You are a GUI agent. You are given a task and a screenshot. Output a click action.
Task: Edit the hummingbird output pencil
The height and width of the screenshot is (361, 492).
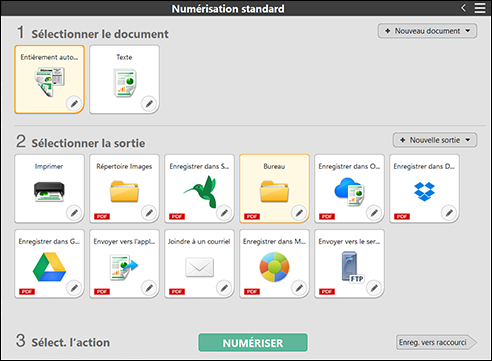point(224,213)
